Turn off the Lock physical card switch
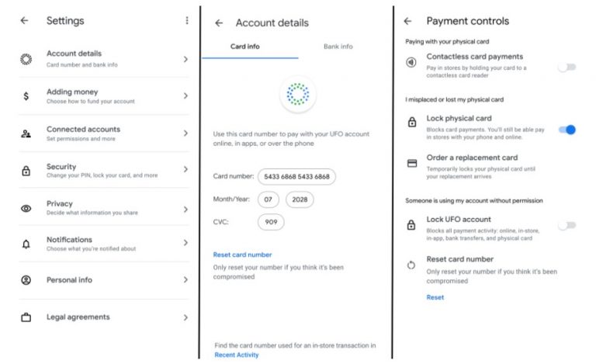 [x=567, y=130]
